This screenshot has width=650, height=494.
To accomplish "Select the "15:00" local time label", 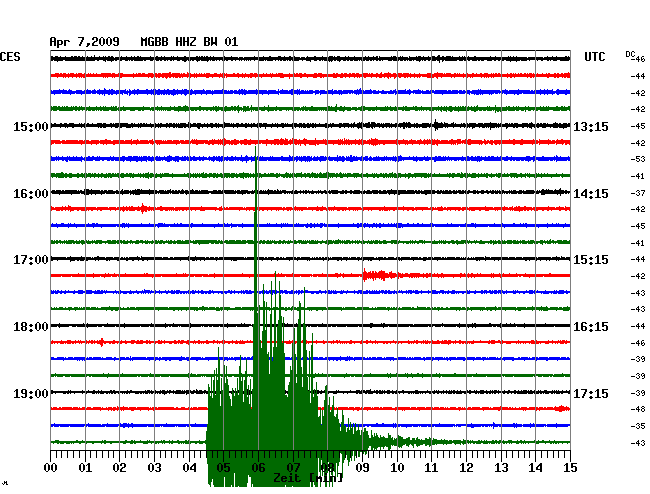I will pyautogui.click(x=31, y=126).
